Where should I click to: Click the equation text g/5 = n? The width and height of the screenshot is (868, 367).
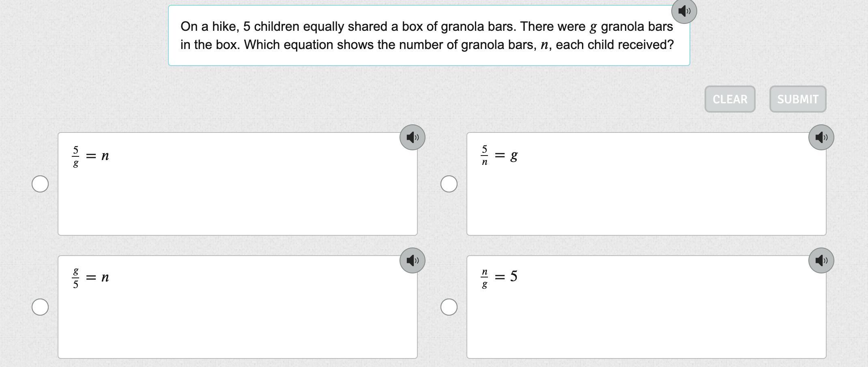[91, 277]
